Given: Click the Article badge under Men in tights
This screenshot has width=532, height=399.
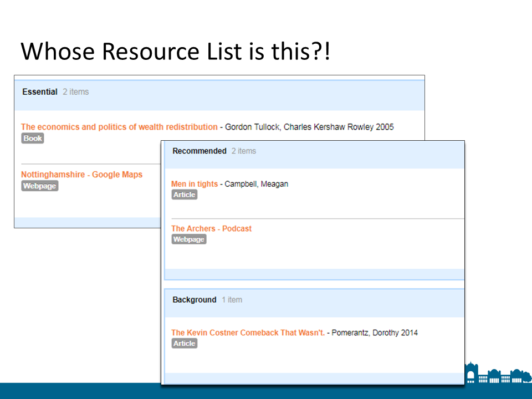Looking at the screenshot, I should (x=184, y=195).
